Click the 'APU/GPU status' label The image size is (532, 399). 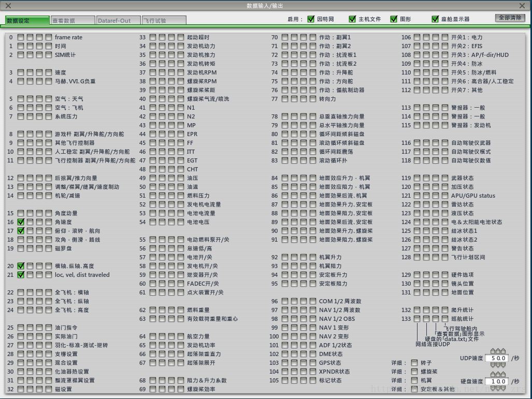pyautogui.click(x=473, y=196)
